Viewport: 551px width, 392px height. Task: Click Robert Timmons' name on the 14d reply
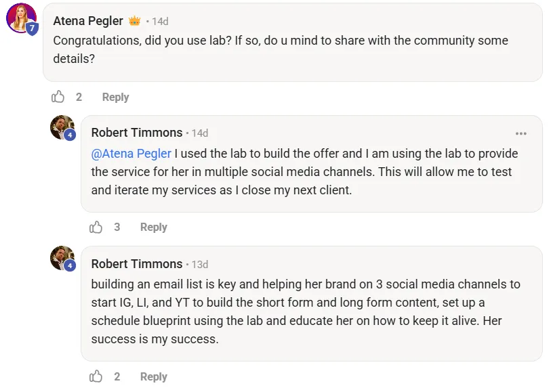click(x=137, y=133)
